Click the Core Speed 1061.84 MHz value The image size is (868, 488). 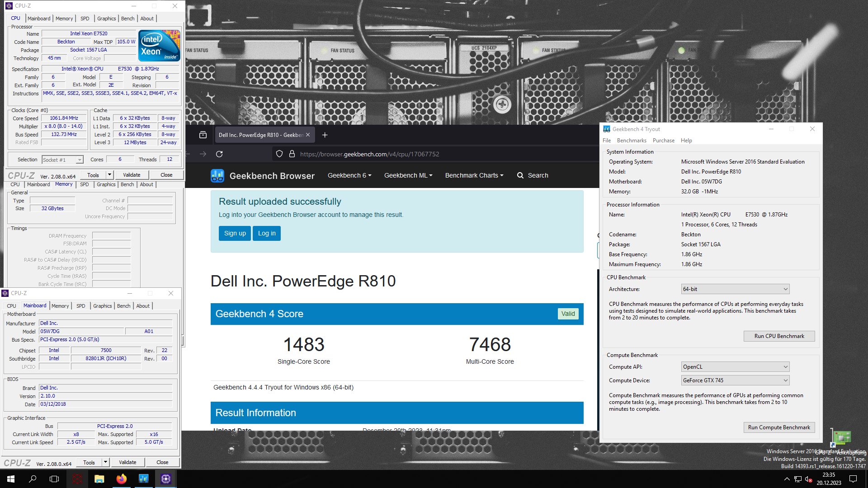point(64,118)
